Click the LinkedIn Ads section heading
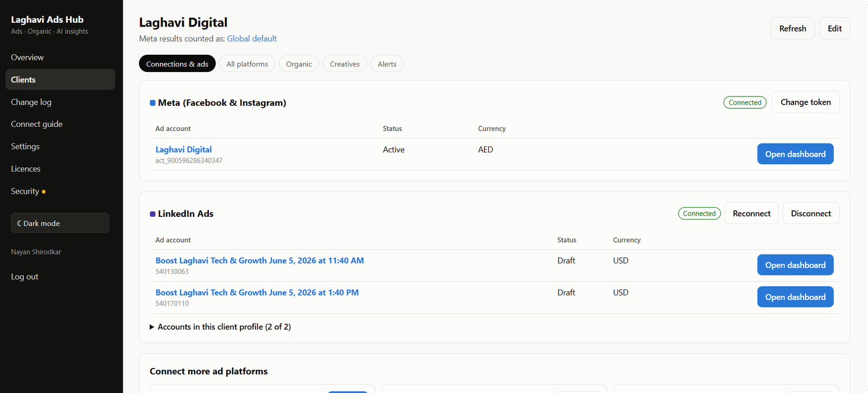Screen dimensions: 868x393 (x=186, y=214)
